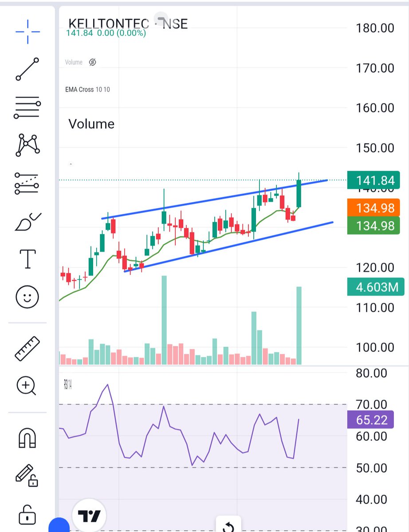
Task: Click the 141.84 0.00 (0.00%) price change text
Action: [x=106, y=33]
